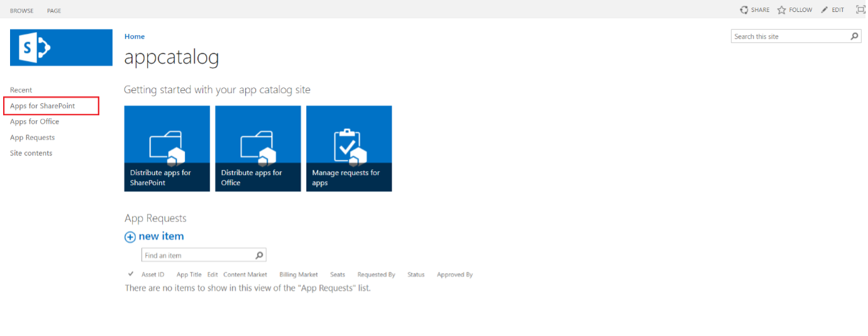Click the plus icon beside new item
Screen dimensions: 868x336
(x=130, y=237)
